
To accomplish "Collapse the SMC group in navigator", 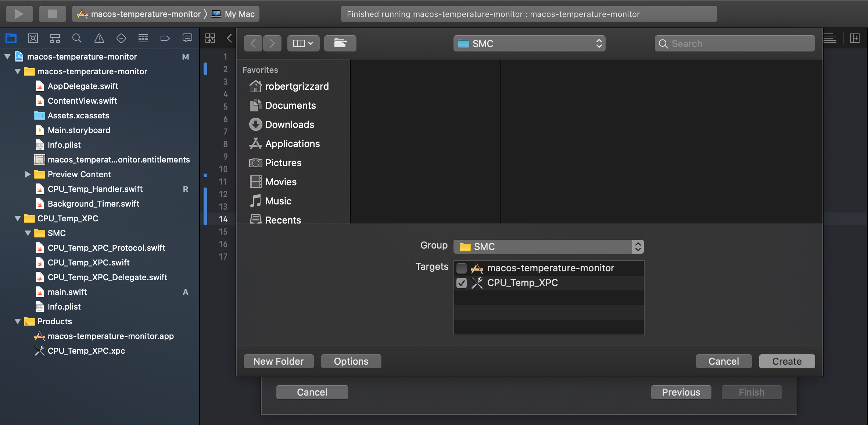I will (x=28, y=233).
